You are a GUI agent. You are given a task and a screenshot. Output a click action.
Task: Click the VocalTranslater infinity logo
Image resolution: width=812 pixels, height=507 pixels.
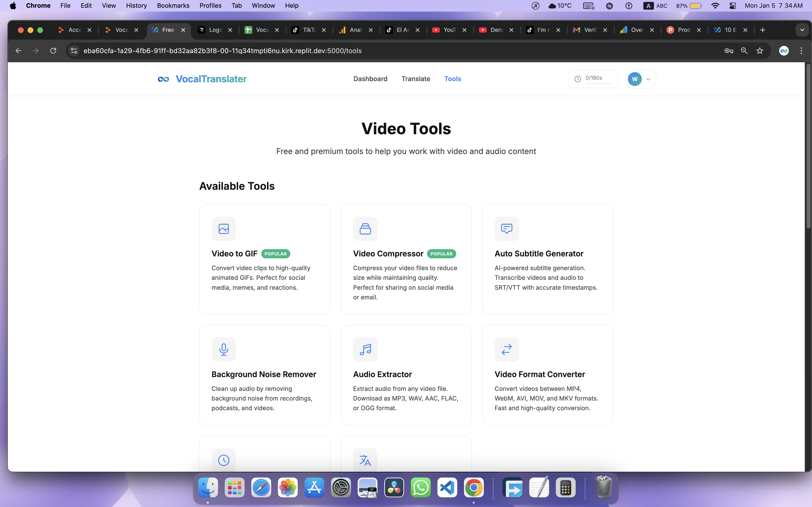[x=163, y=79]
